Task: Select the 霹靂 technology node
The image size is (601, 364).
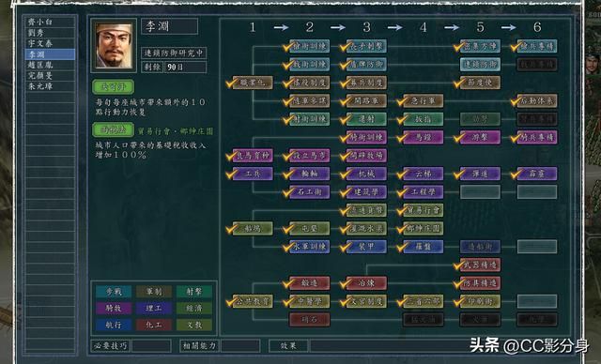Action: (537, 174)
